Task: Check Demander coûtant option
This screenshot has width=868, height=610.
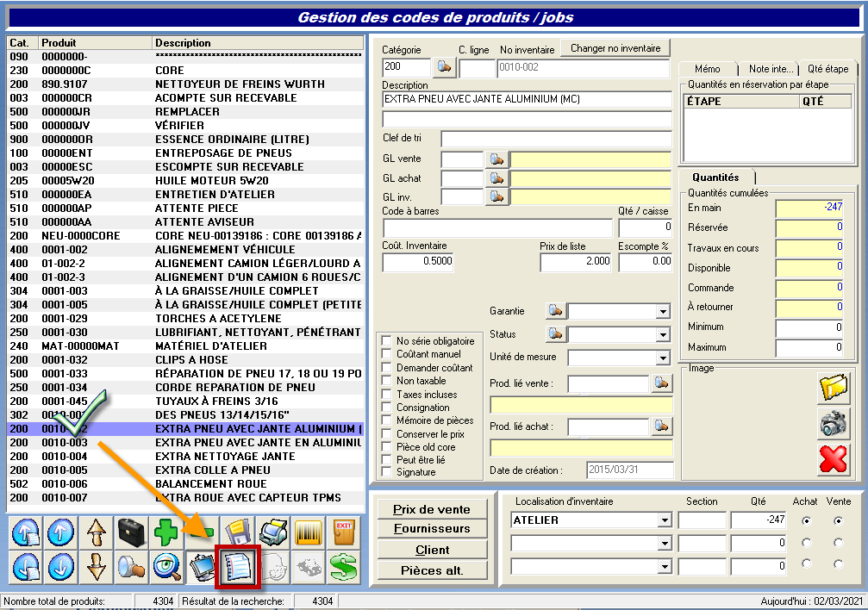Action: [x=387, y=367]
